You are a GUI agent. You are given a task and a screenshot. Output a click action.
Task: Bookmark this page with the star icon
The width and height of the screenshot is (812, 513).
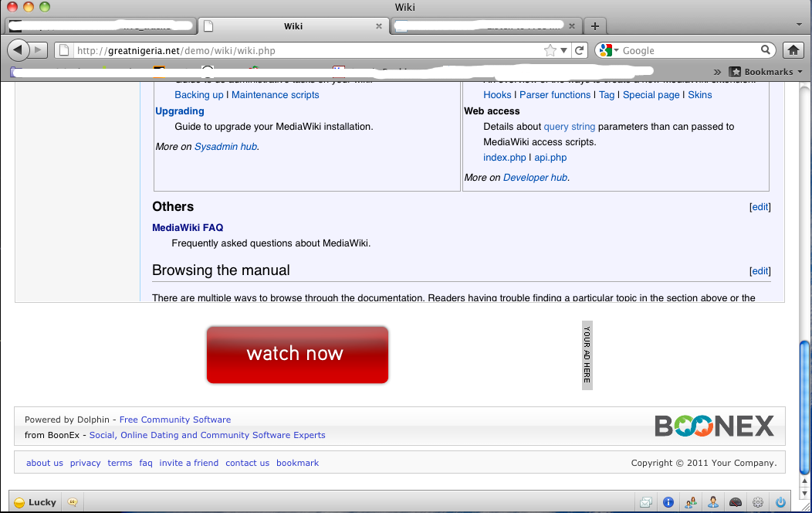coord(550,50)
